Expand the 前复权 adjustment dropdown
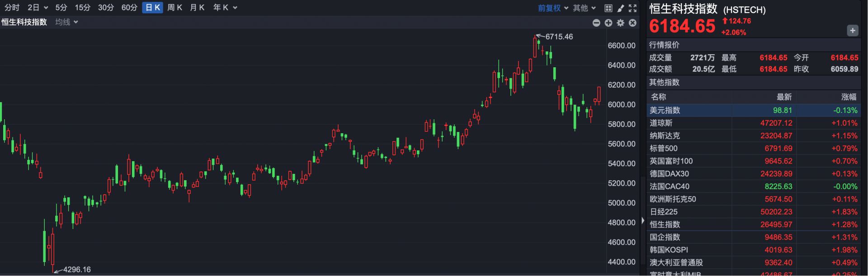The height and width of the screenshot is (276, 868). pyautogui.click(x=553, y=8)
